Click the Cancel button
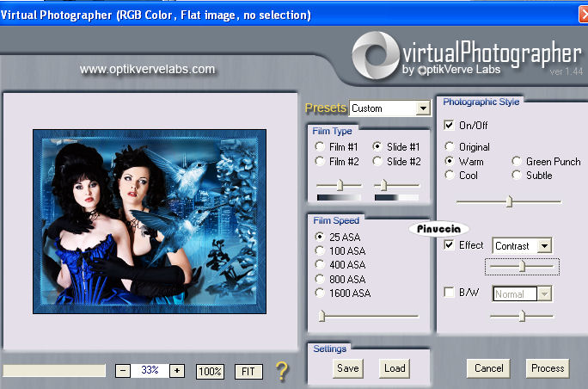 [488, 368]
